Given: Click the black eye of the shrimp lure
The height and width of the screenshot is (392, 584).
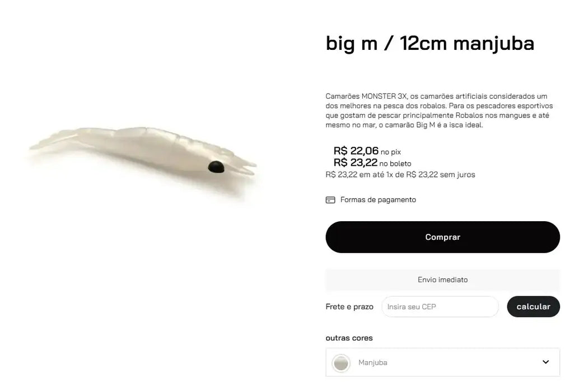Looking at the screenshot, I should pyautogui.click(x=216, y=167).
